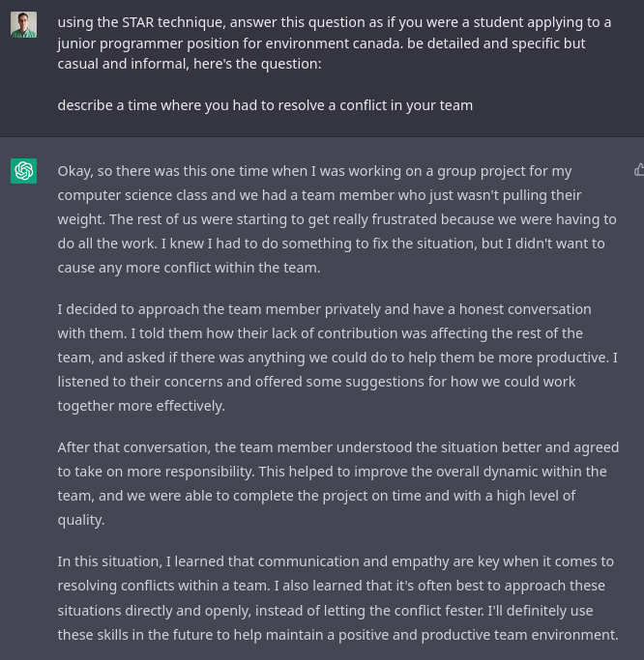Viewport: 644px width, 660px height.
Task: Click the word 'STAR' in the prompt
Action: pyautogui.click(x=137, y=22)
